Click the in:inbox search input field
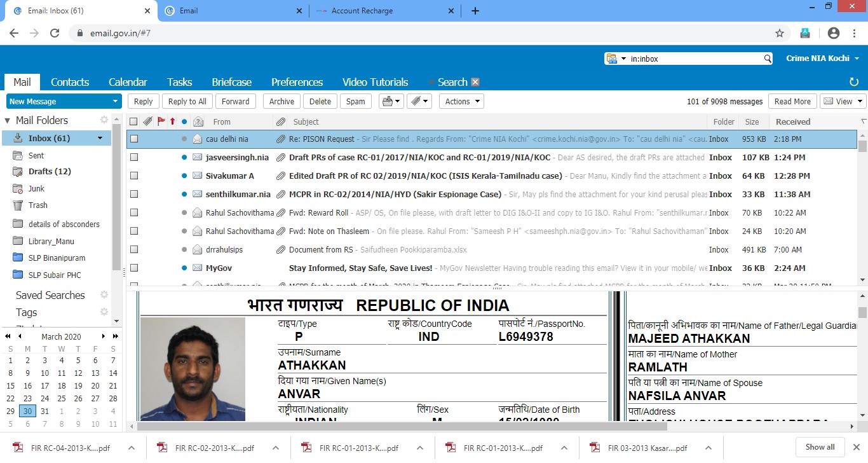The image size is (868, 463). (x=696, y=59)
